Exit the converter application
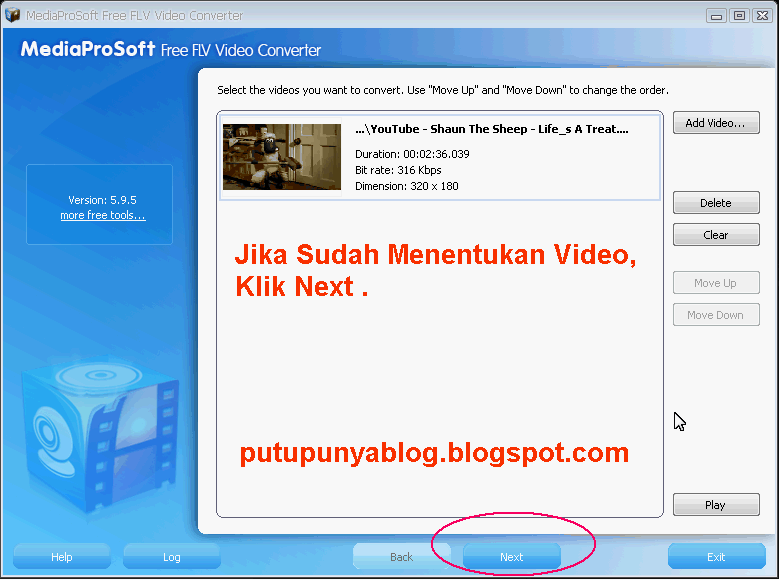Screen dimensions: 779x580 [716, 557]
